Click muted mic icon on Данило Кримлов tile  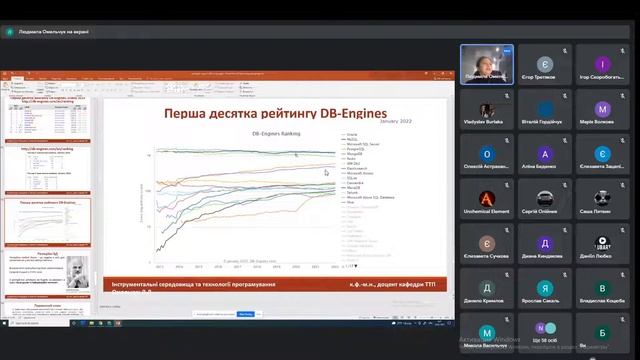click(507, 275)
